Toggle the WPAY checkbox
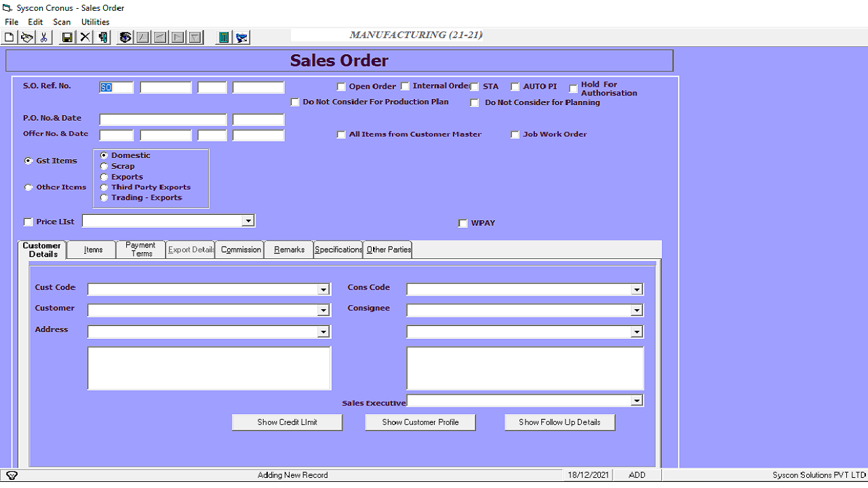This screenshot has height=488, width=868. [463, 224]
